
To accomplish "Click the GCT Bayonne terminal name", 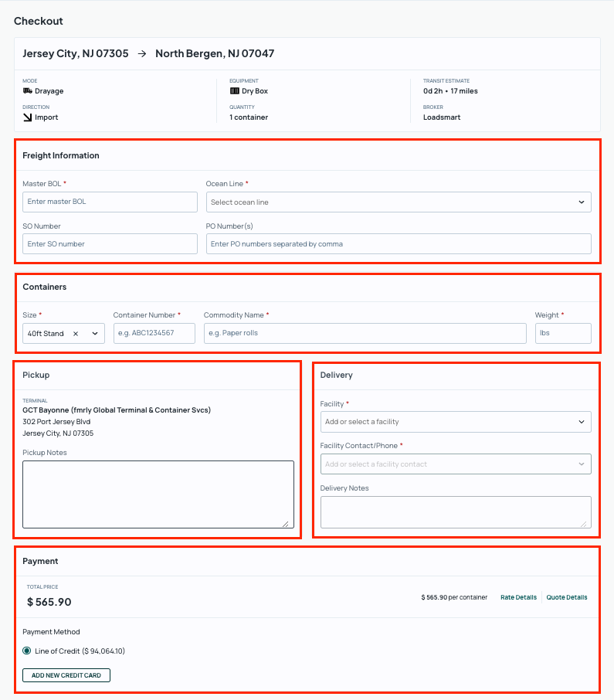I will click(117, 409).
